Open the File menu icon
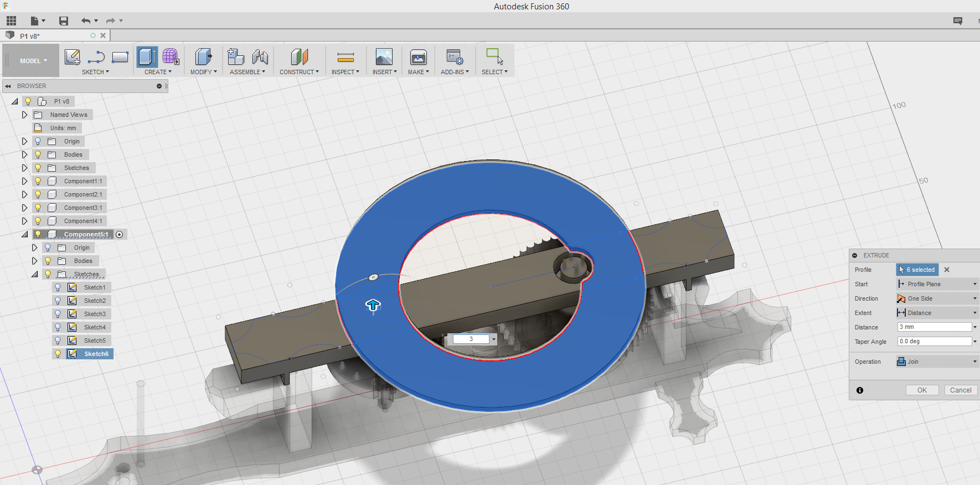The width and height of the screenshot is (980, 485). click(x=37, y=21)
